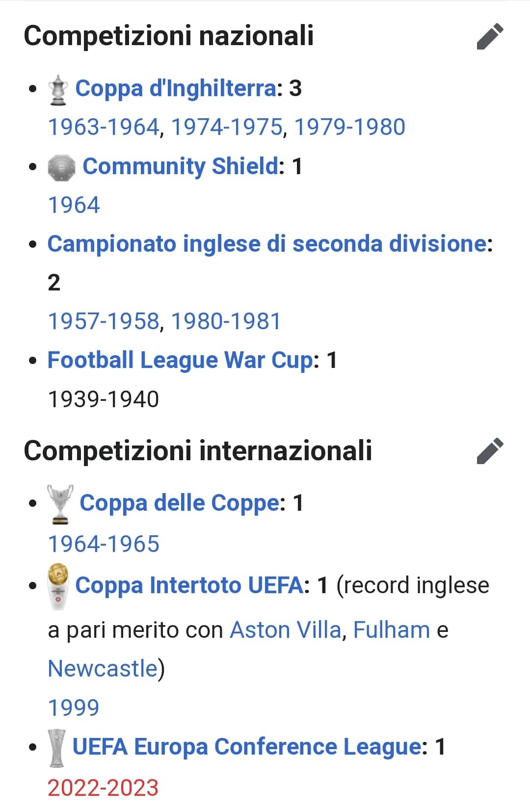
Task: Click the Coppa Intertoto UEFA trophy icon
Action: tap(57, 586)
